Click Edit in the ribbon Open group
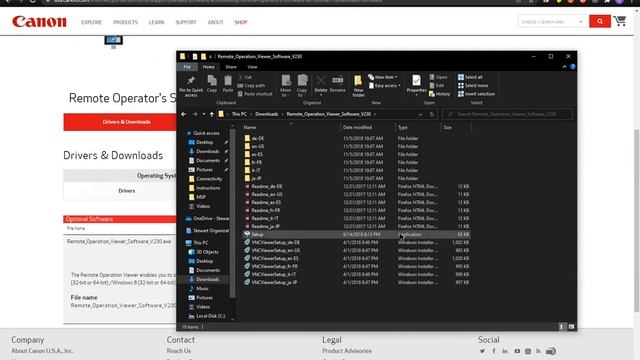The image size is (640, 360). [437, 86]
